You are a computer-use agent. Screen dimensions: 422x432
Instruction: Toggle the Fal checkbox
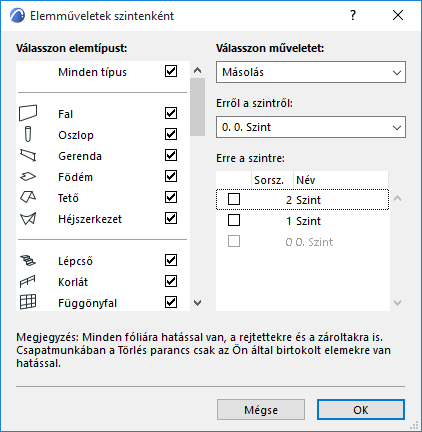tap(171, 113)
